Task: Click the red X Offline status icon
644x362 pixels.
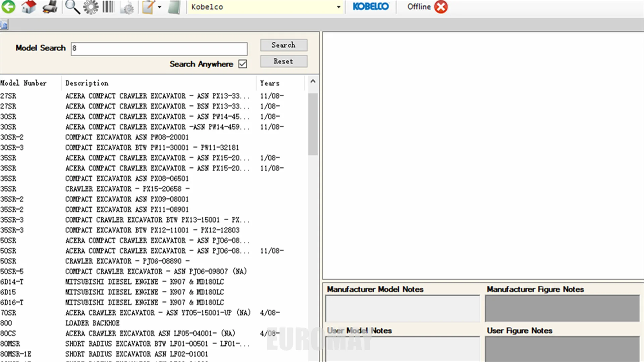Action: (x=441, y=7)
